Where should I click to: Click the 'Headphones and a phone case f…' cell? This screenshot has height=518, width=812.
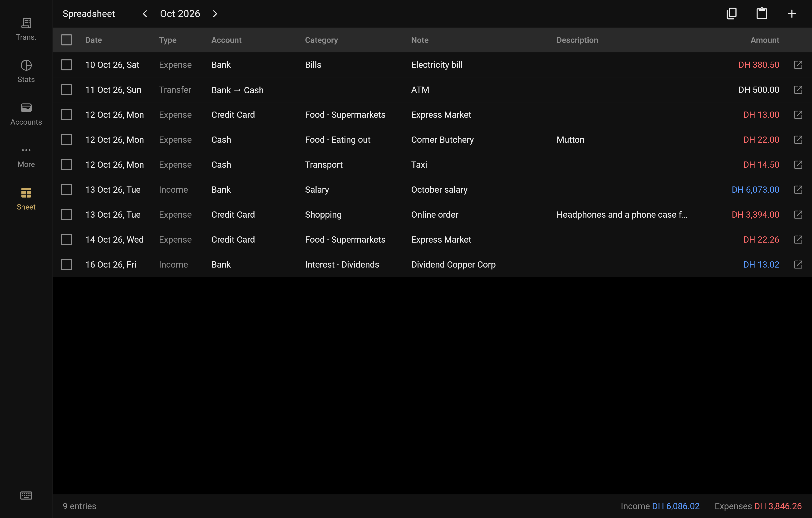(622, 214)
